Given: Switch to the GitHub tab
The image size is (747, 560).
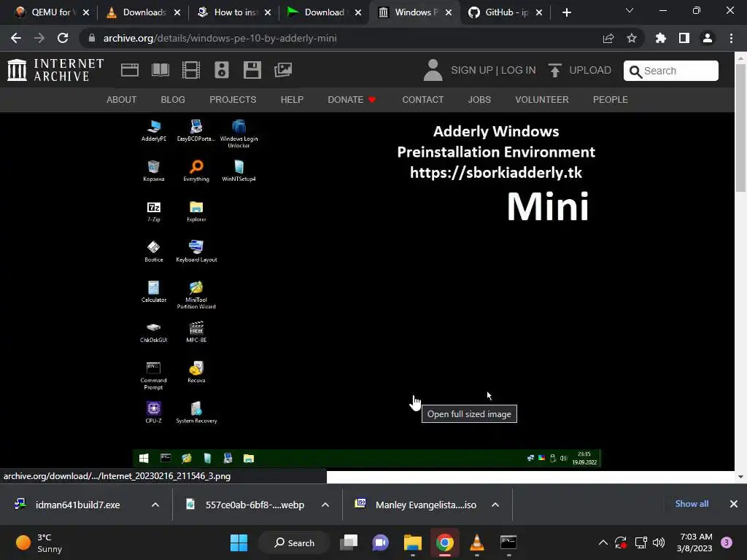Looking at the screenshot, I should pyautogui.click(x=506, y=12).
